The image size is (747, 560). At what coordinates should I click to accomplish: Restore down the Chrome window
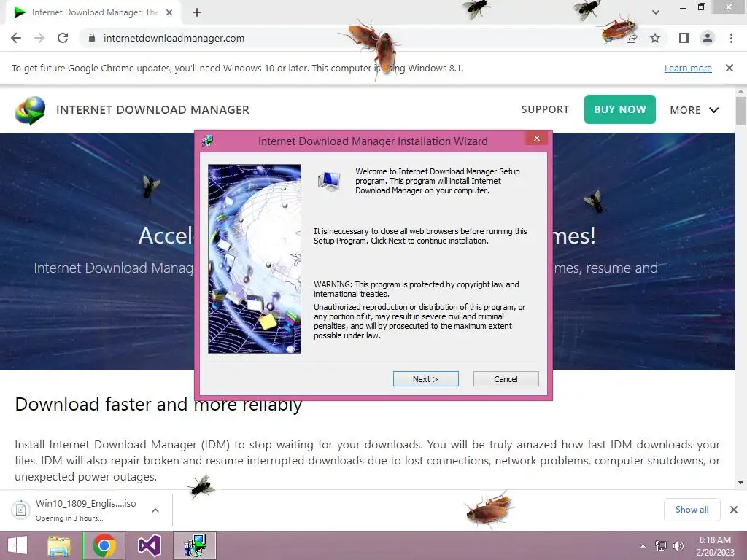tap(702, 7)
